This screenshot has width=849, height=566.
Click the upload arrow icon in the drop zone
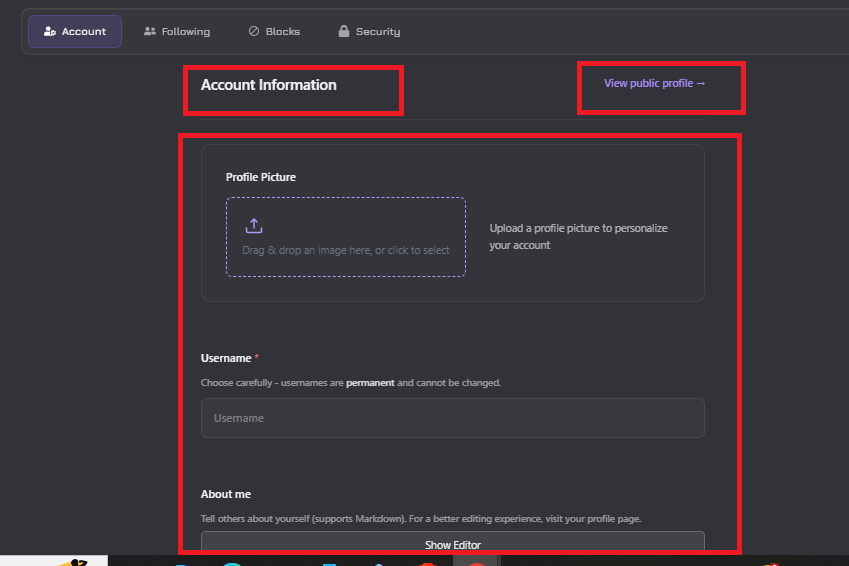[254, 226]
